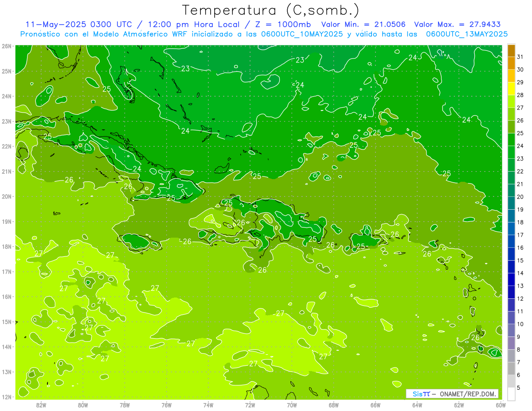Click the 78W longitude axis label
The image size is (532, 411).
point(125,404)
